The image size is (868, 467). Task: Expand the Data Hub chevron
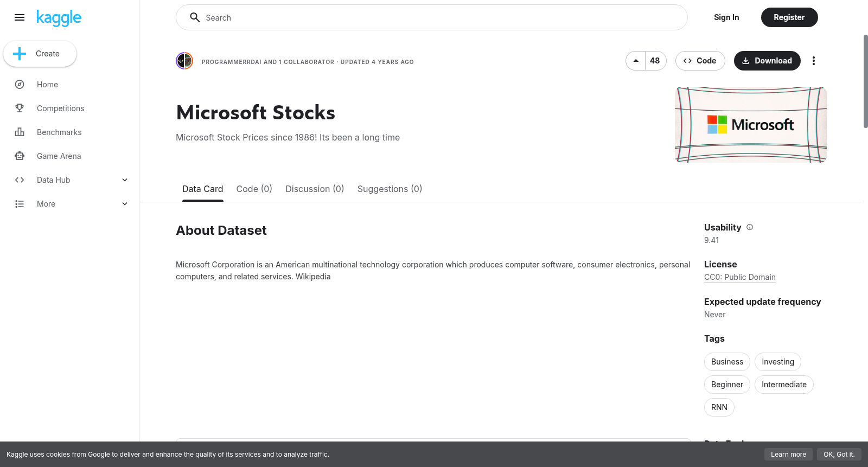[125, 180]
